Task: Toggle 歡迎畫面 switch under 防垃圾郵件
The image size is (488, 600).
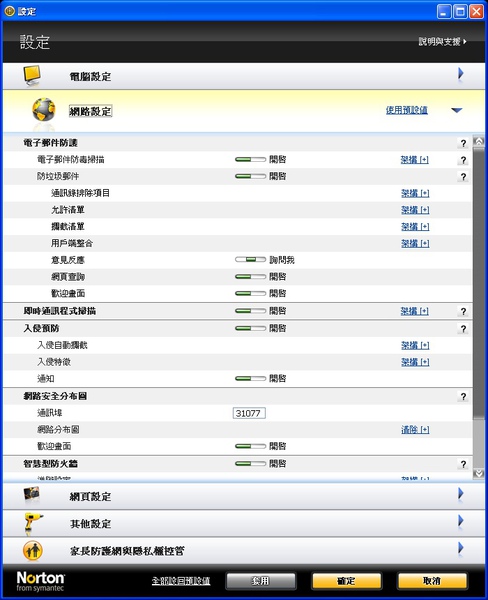Action: tap(250, 293)
